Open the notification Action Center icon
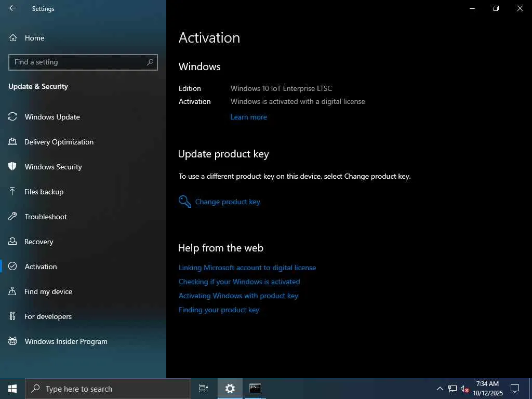The height and width of the screenshot is (399, 532). (515, 389)
